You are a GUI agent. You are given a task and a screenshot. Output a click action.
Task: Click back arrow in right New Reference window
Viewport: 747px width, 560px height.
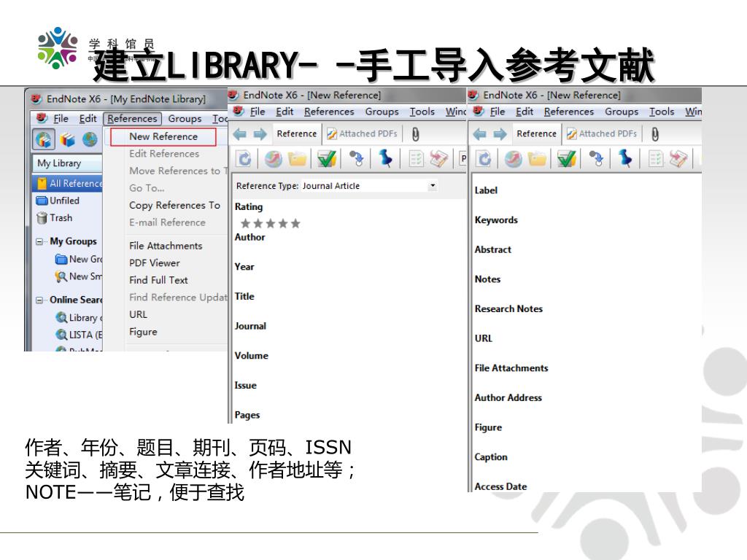pyautogui.click(x=480, y=134)
